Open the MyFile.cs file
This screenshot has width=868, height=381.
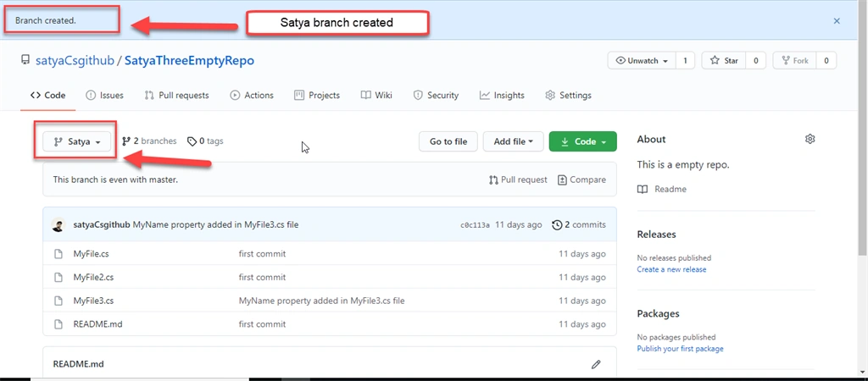tap(89, 254)
